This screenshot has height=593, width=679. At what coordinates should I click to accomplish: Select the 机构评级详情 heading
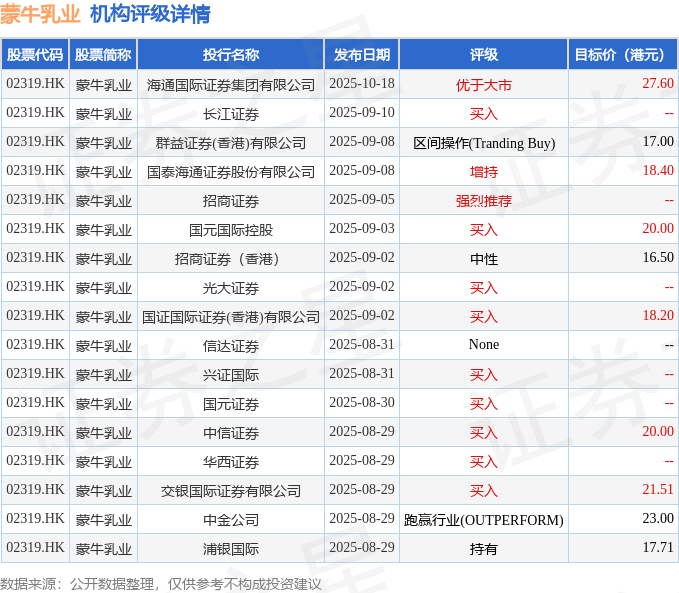(150, 14)
